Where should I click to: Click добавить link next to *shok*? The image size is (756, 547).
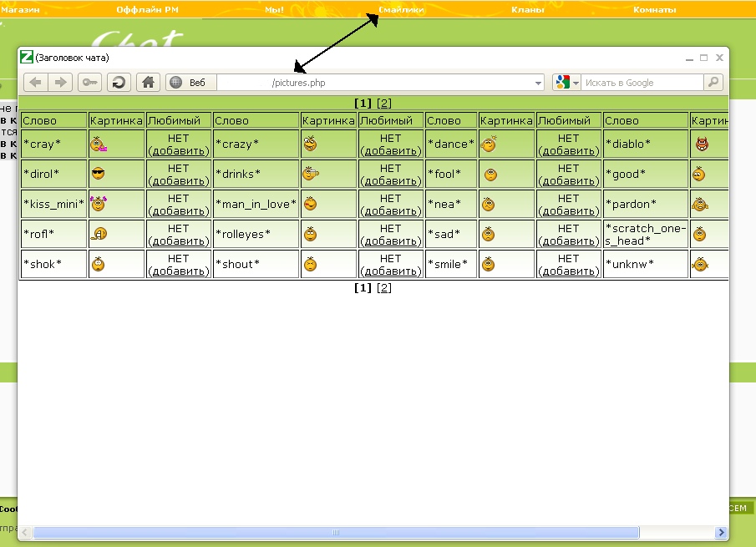pyautogui.click(x=179, y=271)
